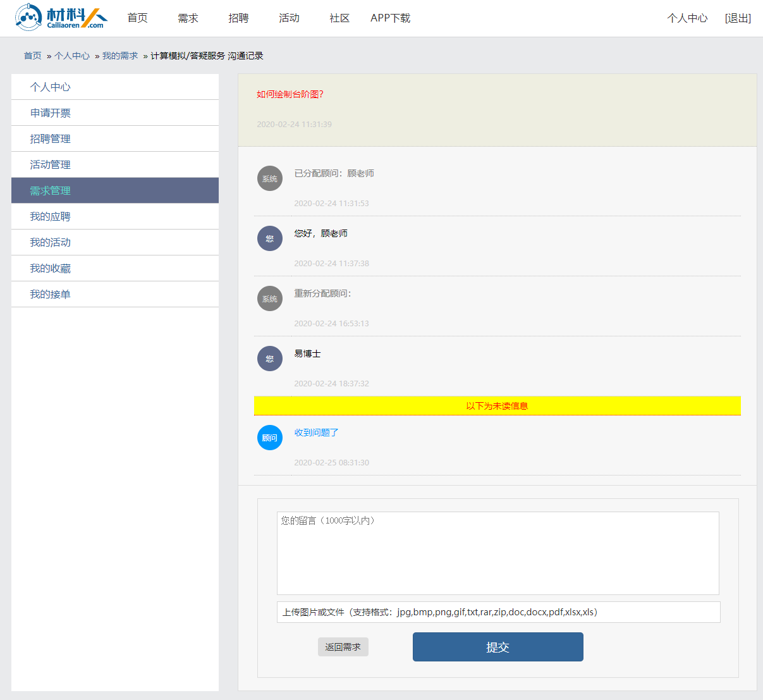Click the Cailiaoren.com site logo
Viewport: 763px width, 700px height.
(x=61, y=17)
